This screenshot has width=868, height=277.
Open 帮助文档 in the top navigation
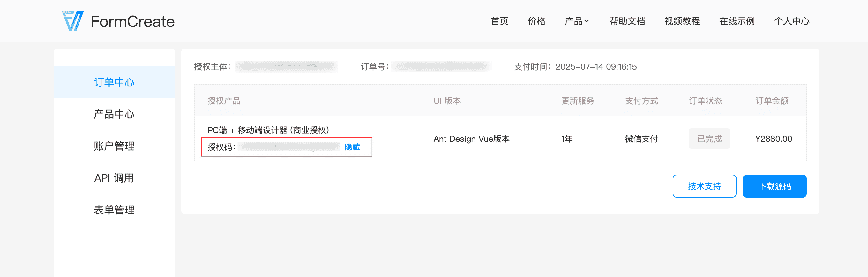tap(627, 21)
